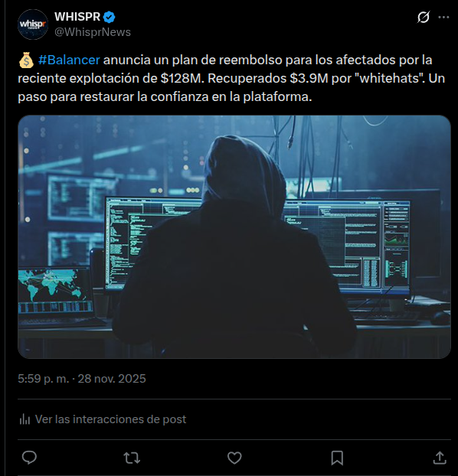The height and width of the screenshot is (476, 458).
Task: Click the 5:59 p. m. timestamp
Action: click(44, 379)
